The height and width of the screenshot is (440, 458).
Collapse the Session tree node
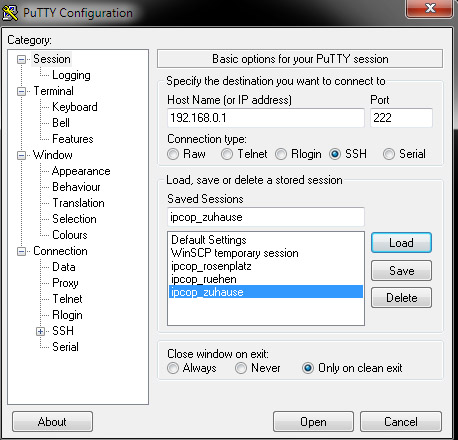tap(21, 59)
